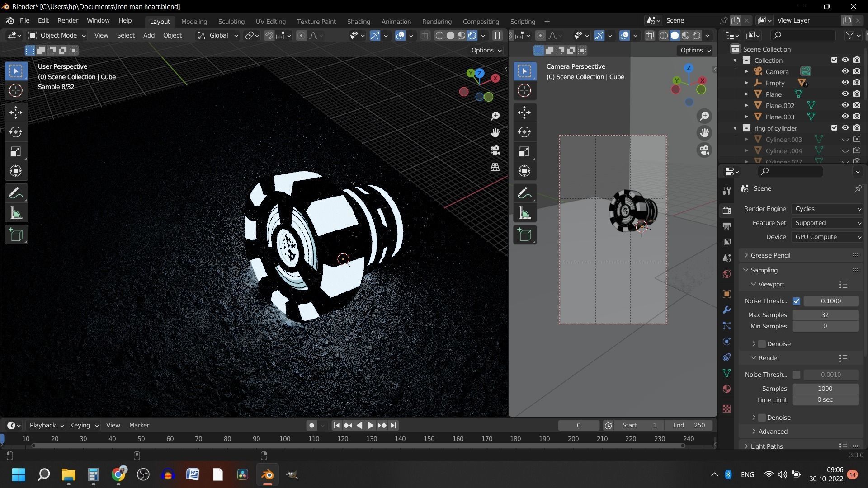Open the Add menu in viewport header
The width and height of the screenshot is (868, 488).
point(149,35)
